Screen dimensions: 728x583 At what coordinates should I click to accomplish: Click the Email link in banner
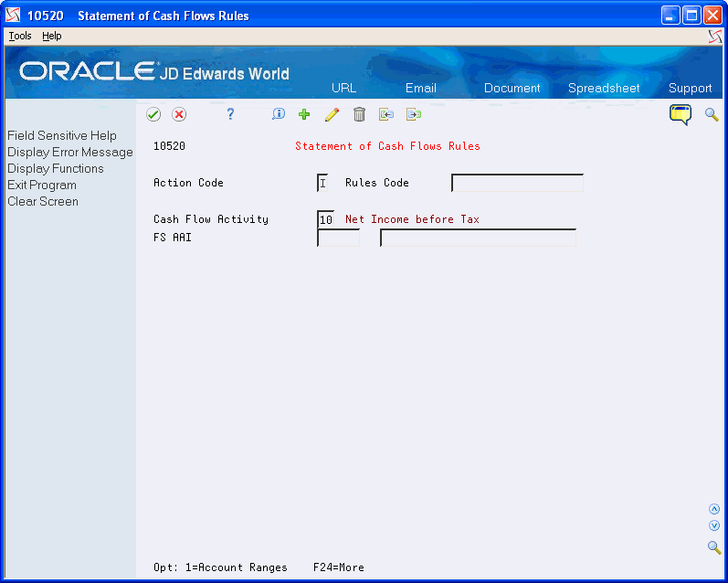coord(421,89)
